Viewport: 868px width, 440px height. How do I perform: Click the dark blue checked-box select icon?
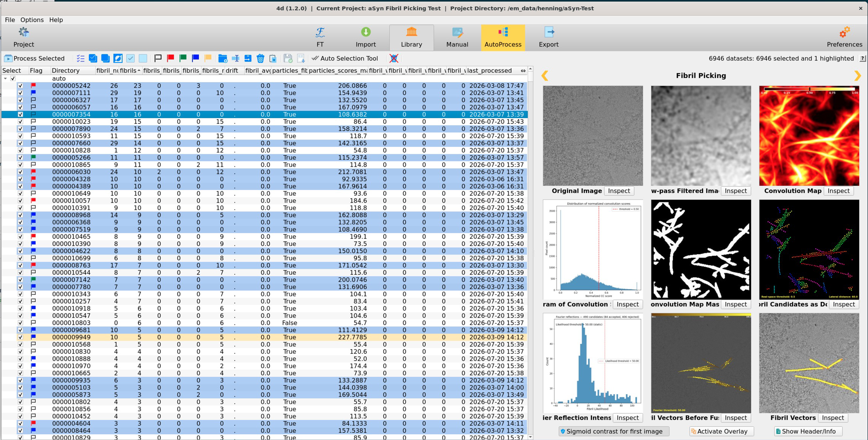pos(93,58)
